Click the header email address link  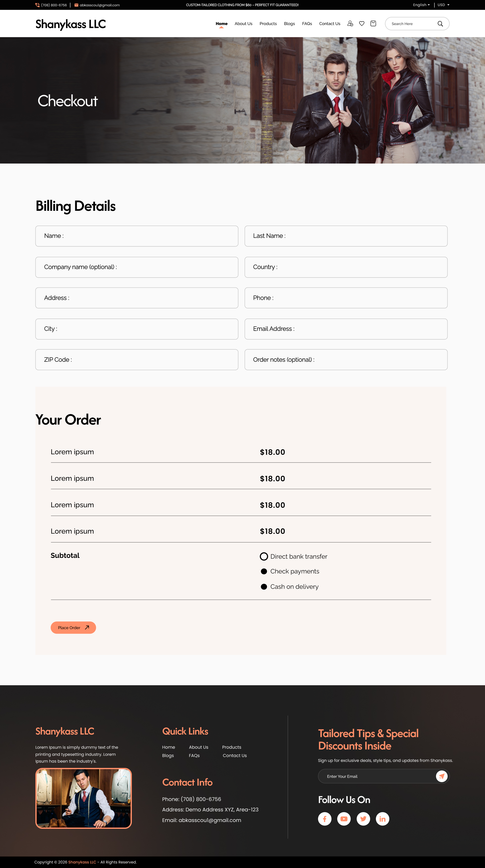99,5
